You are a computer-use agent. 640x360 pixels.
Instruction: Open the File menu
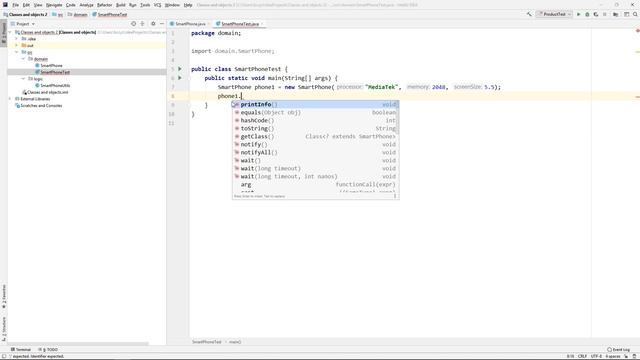click(x=16, y=5)
